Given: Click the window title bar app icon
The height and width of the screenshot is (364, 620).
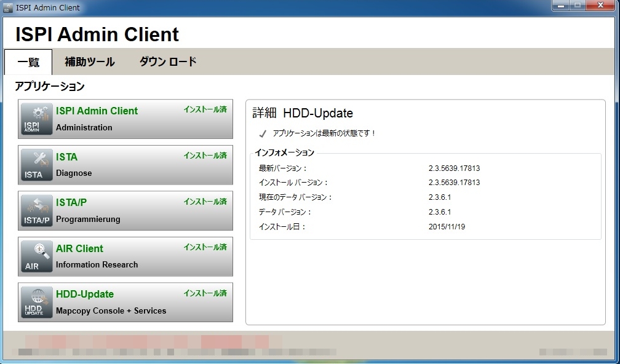Looking at the screenshot, I should 7,7.
